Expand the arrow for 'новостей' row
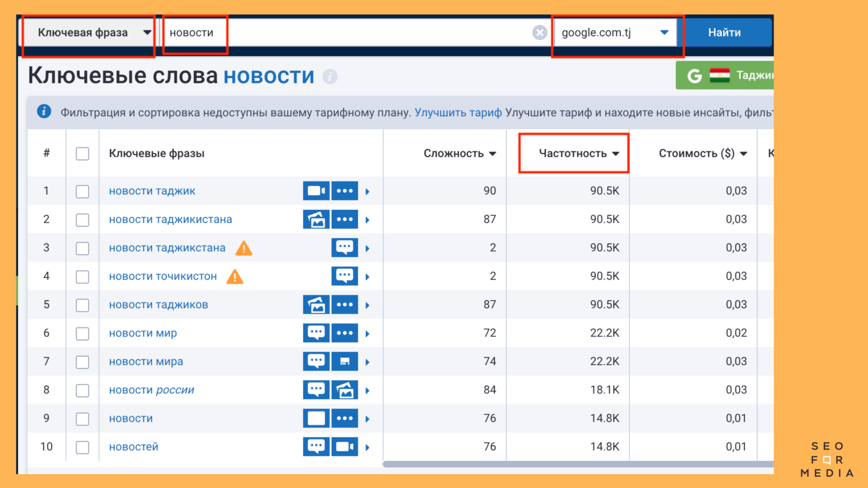868x488 pixels. point(367,447)
